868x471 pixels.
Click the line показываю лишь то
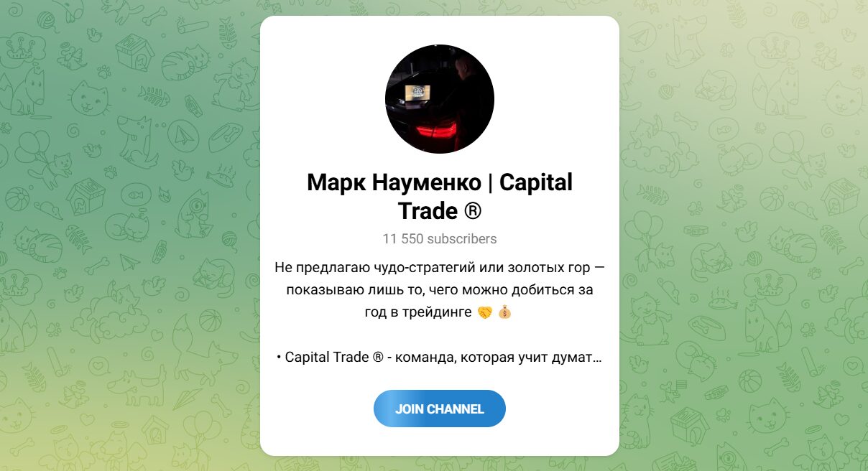pos(440,290)
